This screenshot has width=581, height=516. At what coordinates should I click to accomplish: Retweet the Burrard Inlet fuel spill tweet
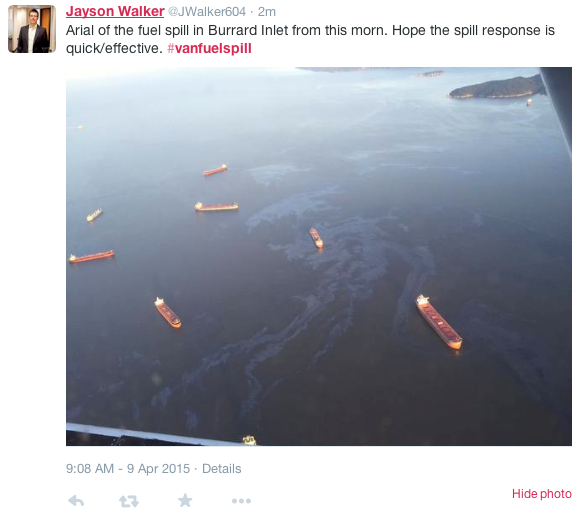tap(129, 501)
